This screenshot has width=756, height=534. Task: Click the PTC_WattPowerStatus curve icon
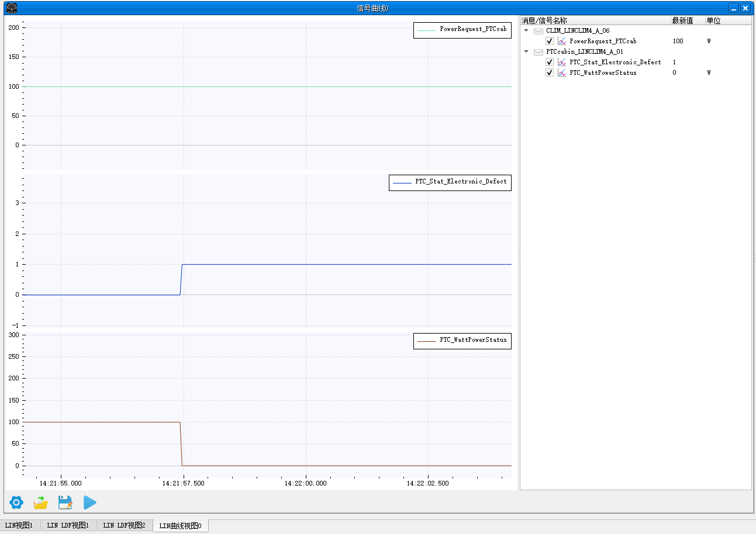point(562,72)
